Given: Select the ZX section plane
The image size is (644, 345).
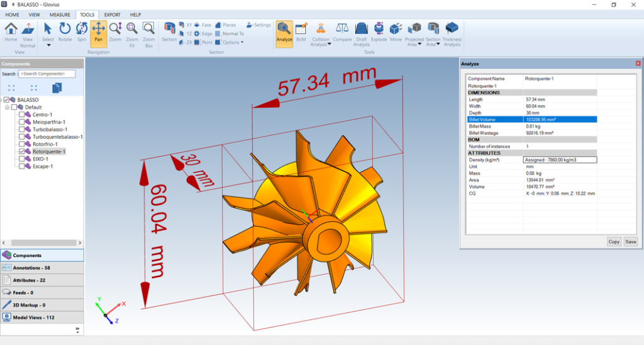Looking at the screenshot, I should [186, 42].
